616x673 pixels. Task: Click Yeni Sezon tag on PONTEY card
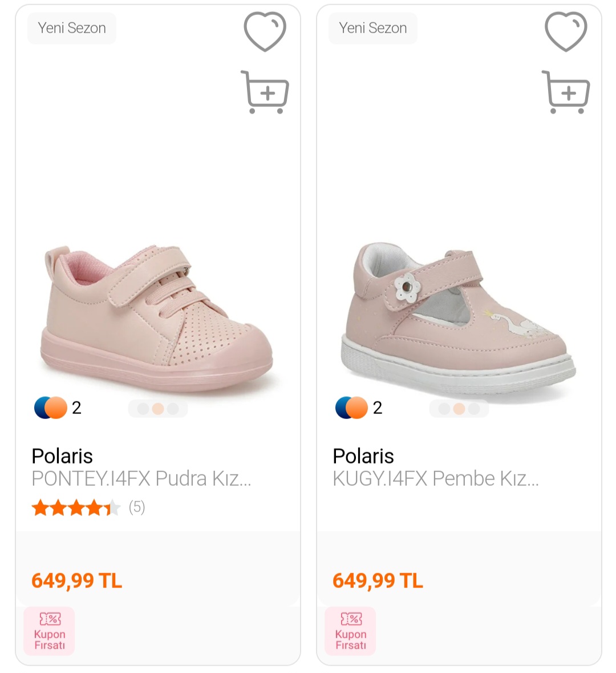coord(72,28)
